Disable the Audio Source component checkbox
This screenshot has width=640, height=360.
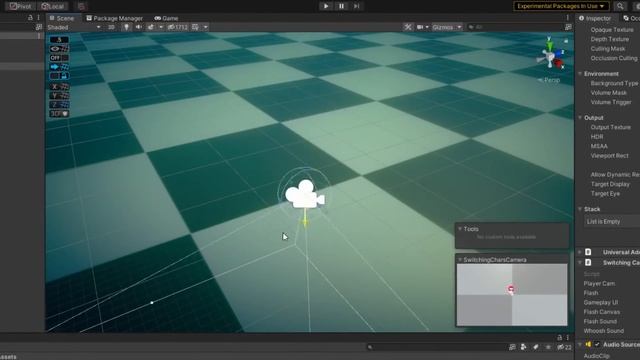(x=597, y=344)
